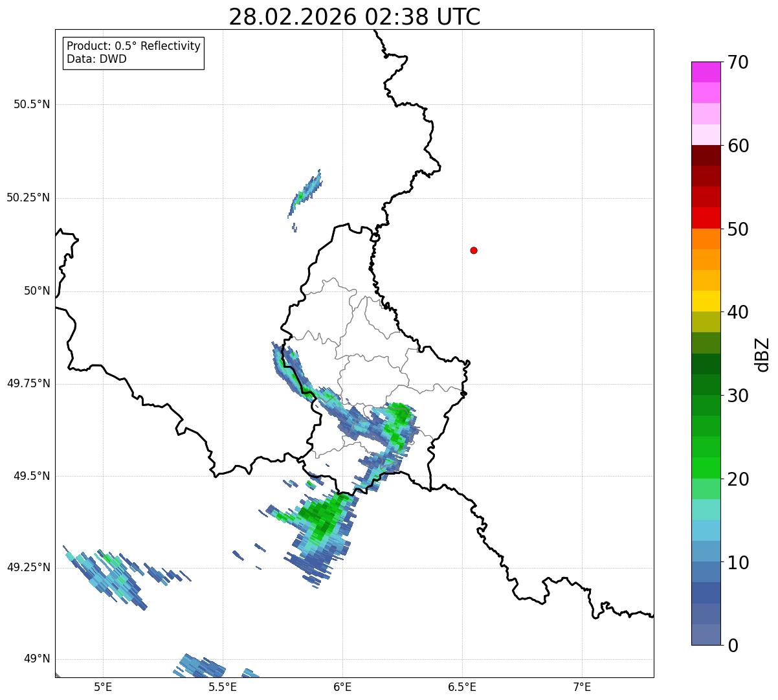The height and width of the screenshot is (700, 778).
Task: Click the green echo core south of 49.5°N
Action: [324, 515]
